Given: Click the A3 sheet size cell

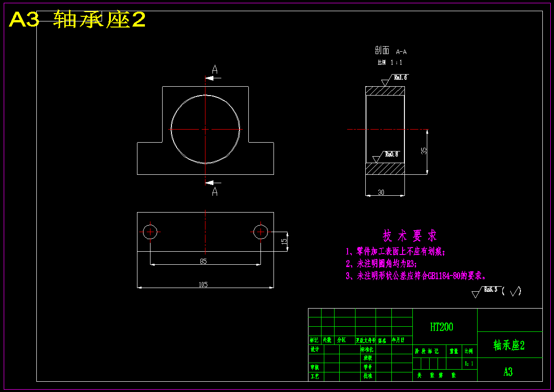Looking at the screenshot, I should point(509,371).
